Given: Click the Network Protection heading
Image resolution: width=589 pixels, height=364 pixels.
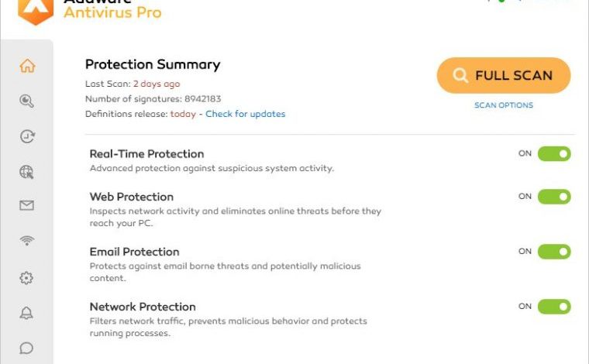Looking at the screenshot, I should pos(143,307).
